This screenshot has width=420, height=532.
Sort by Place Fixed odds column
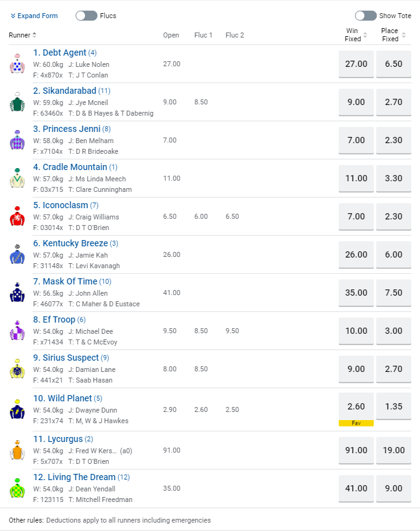(x=402, y=35)
